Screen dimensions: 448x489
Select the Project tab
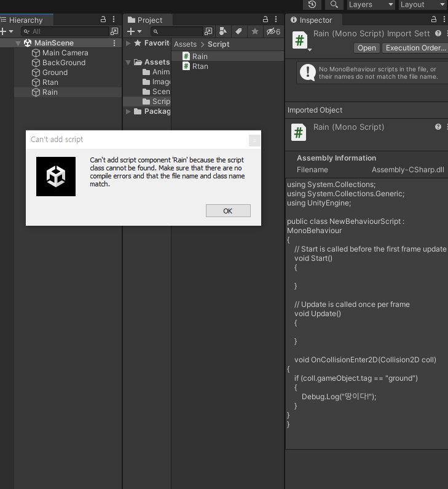click(x=148, y=20)
